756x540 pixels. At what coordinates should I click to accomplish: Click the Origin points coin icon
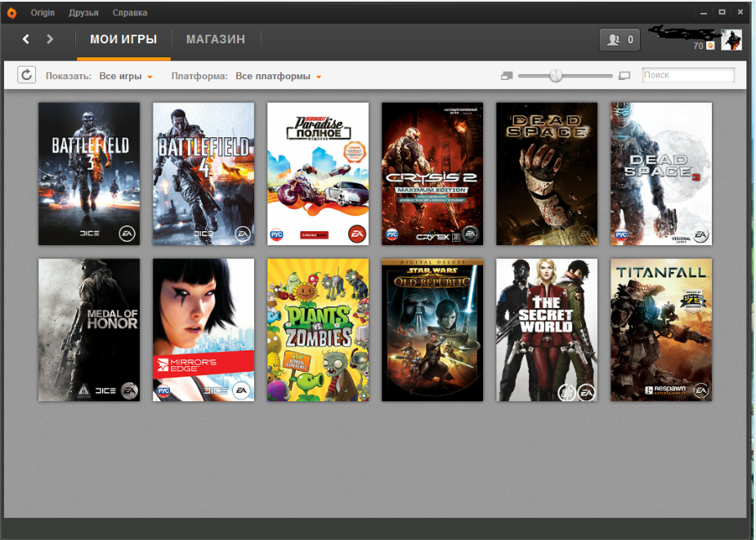pyautogui.click(x=709, y=46)
